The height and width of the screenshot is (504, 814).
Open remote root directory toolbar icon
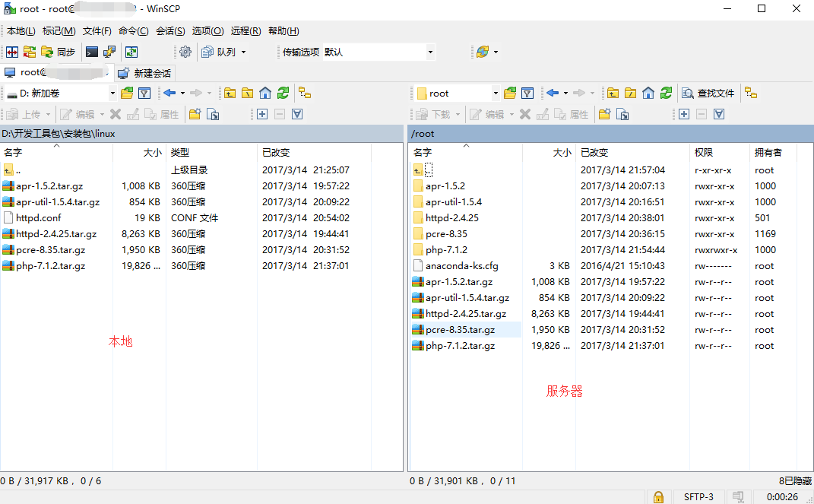tap(631, 94)
